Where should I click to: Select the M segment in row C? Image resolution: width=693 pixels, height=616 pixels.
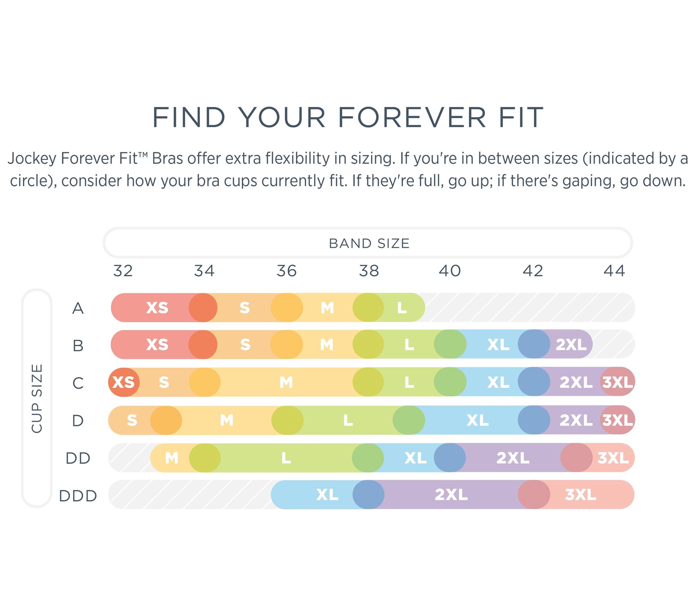(286, 382)
